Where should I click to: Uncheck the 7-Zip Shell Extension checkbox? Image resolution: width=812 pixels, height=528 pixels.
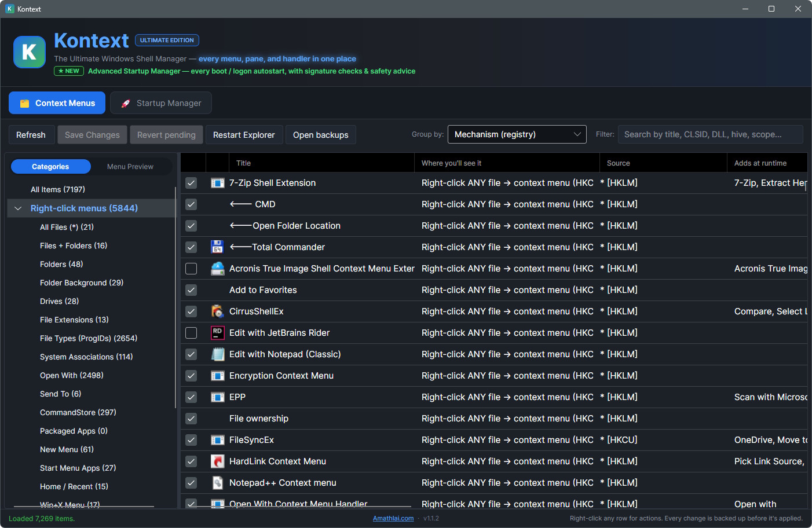click(x=191, y=183)
